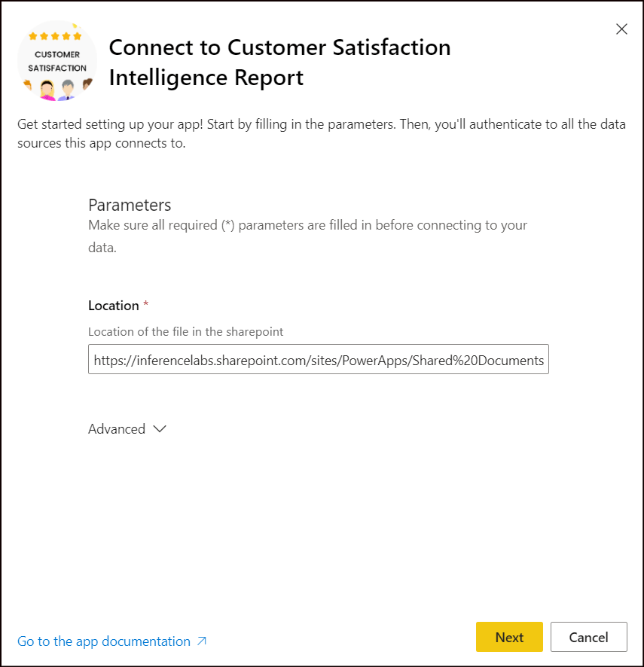Close the dialog with the X icon
This screenshot has width=644, height=667.
pos(621,29)
